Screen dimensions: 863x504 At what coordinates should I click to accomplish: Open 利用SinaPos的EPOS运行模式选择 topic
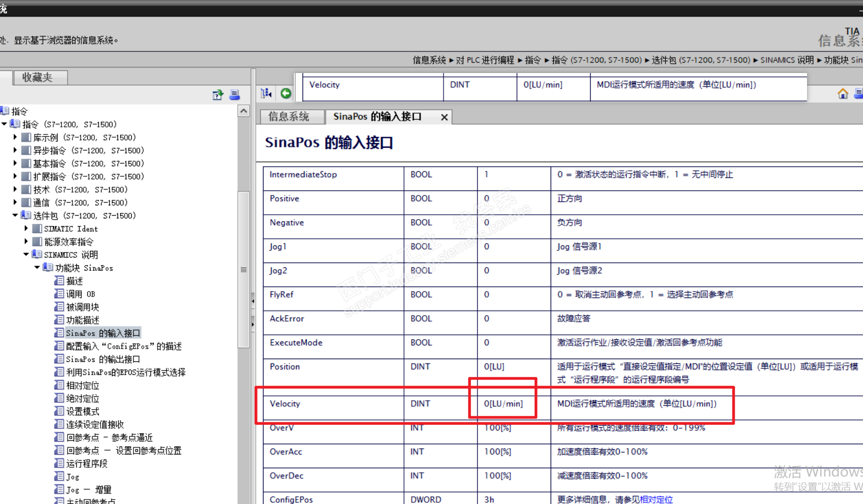(x=126, y=372)
